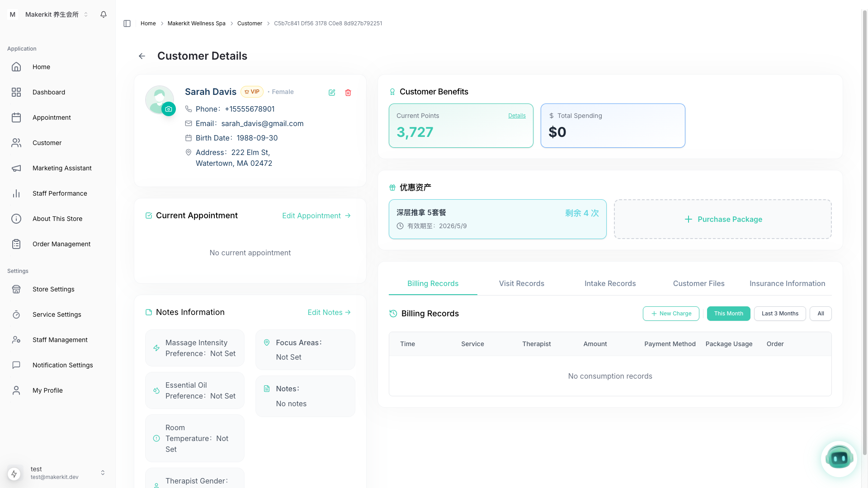868x488 pixels.
Task: Open the chatbot assistant robot icon
Action: (x=839, y=459)
